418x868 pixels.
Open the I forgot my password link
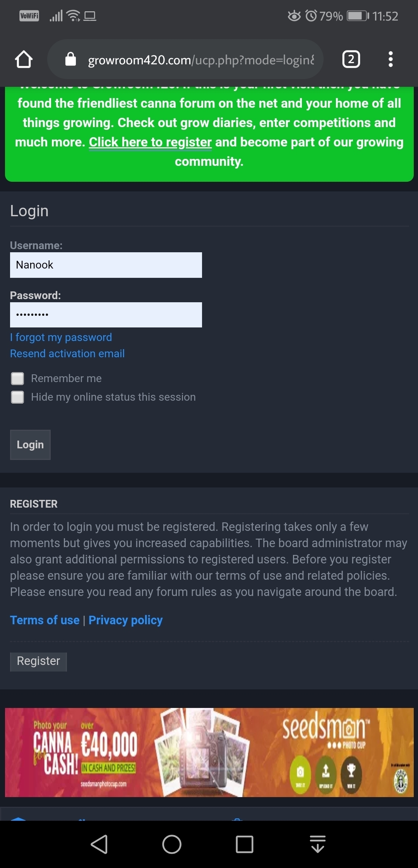coord(61,338)
